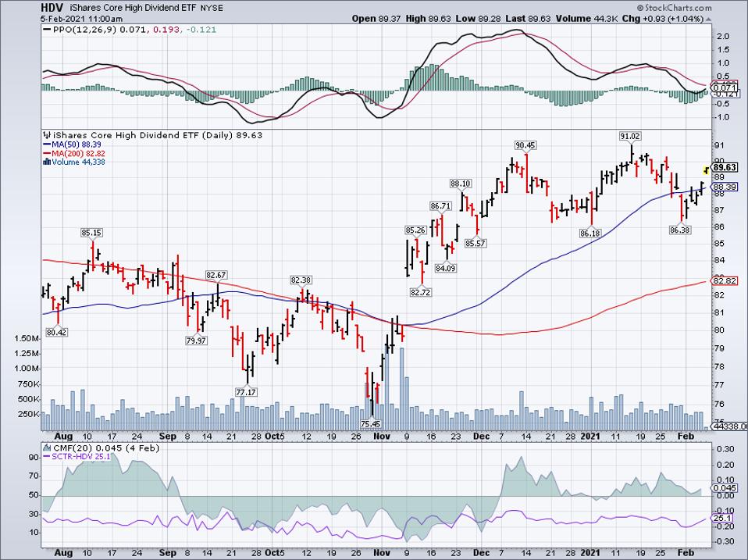Click the 91.02 peak price label
Viewport: 748px width, 560px height.
(x=630, y=136)
